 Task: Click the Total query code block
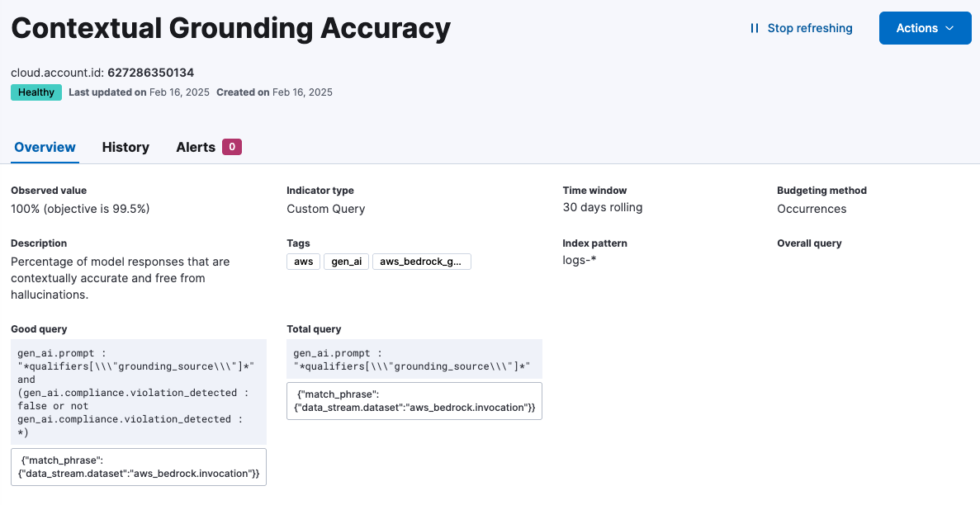tap(414, 360)
